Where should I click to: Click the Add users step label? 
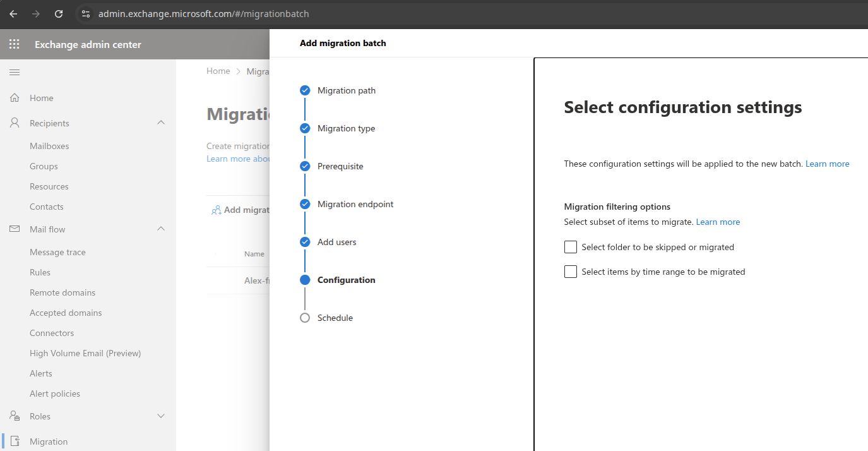[x=337, y=242]
